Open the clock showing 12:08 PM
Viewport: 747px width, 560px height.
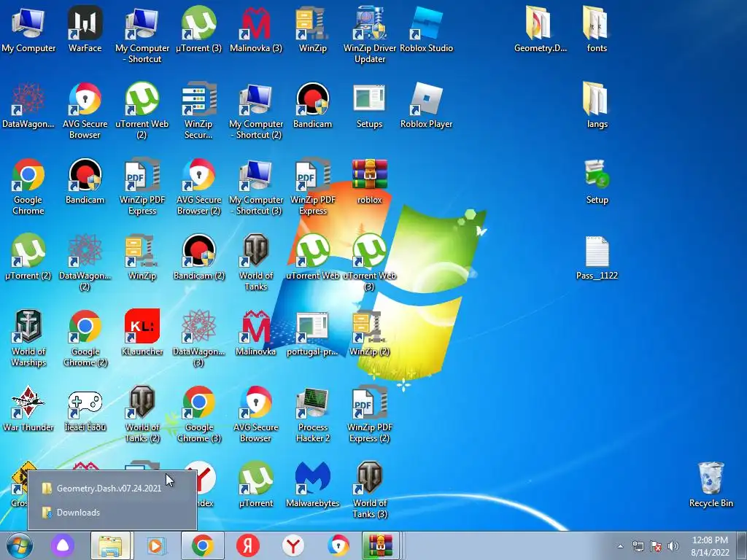pyautogui.click(x=710, y=546)
